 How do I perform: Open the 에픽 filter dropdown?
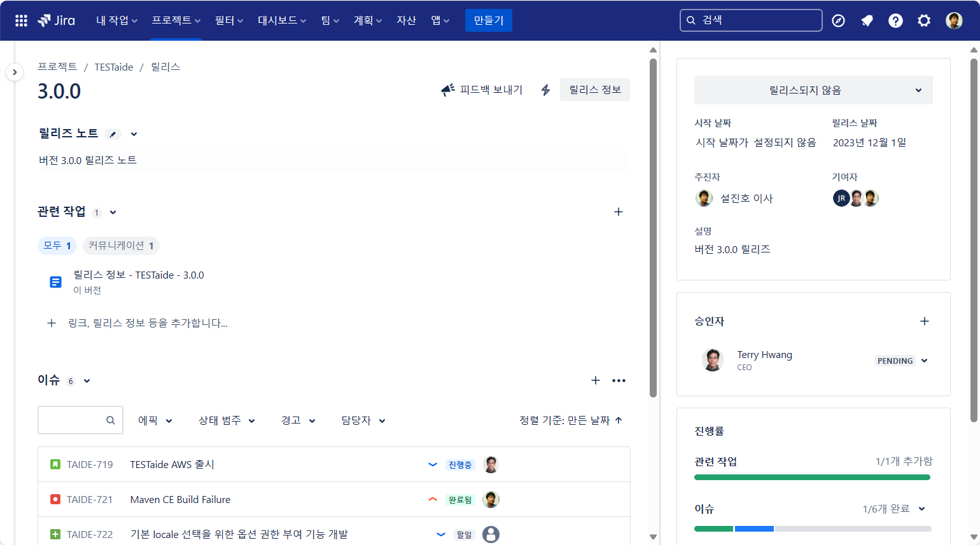[155, 420]
